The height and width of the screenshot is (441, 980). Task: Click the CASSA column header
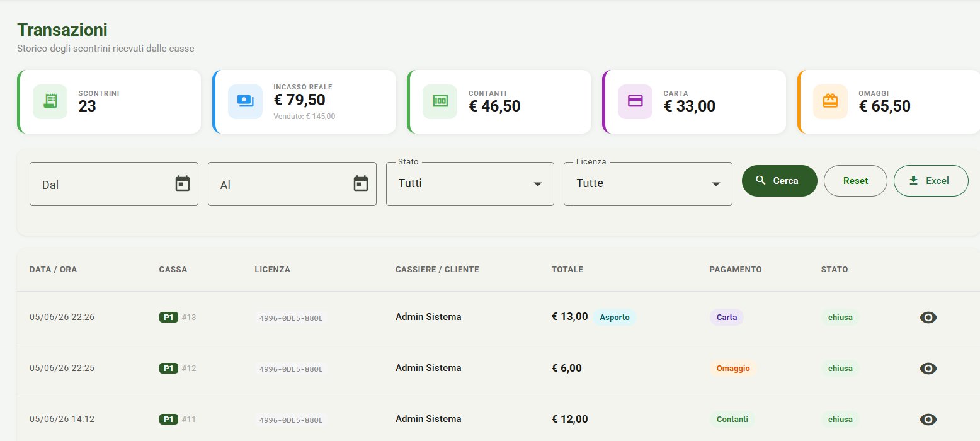(x=173, y=270)
